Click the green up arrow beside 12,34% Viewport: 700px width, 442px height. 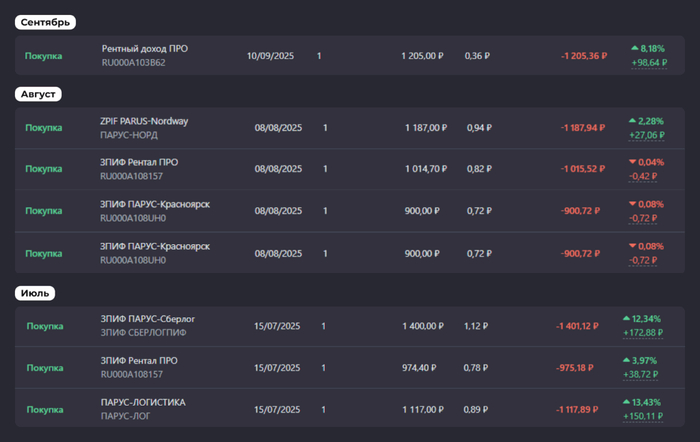click(627, 318)
